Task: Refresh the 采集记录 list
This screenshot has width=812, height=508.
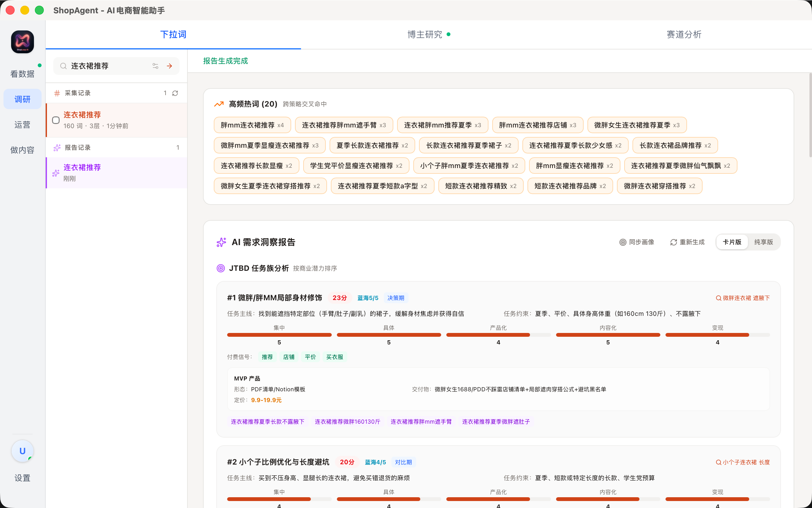Action: pyautogui.click(x=175, y=93)
